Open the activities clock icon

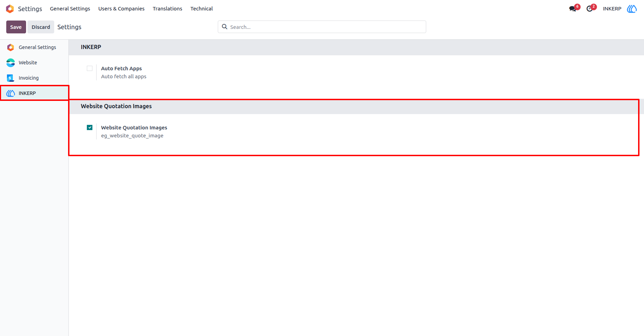point(589,9)
